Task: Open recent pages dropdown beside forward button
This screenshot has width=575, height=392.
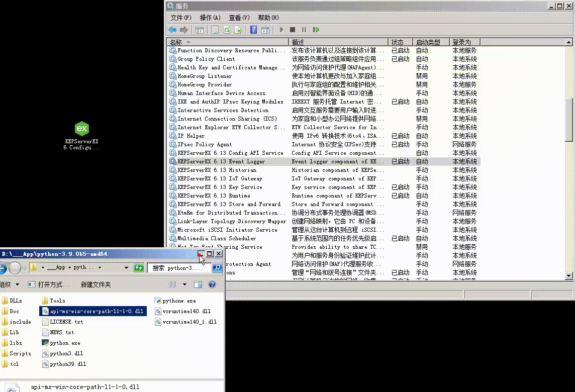Action: click(x=24, y=268)
